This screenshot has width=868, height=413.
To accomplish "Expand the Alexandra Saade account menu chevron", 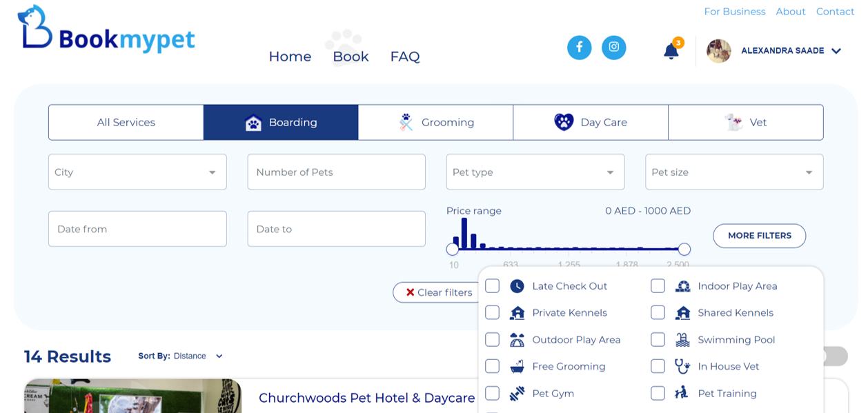I will pos(836,51).
